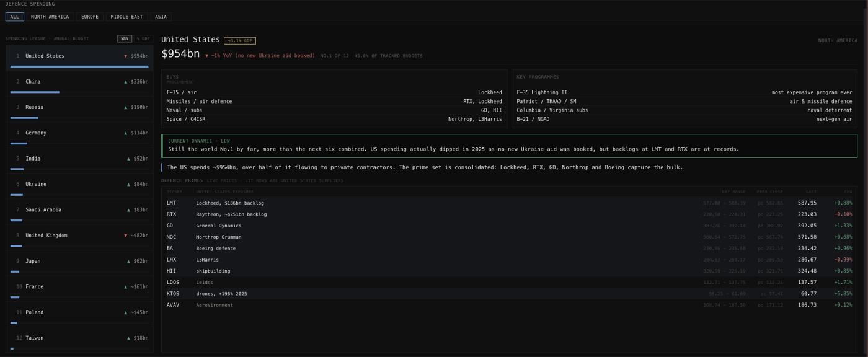The height and width of the screenshot is (357, 868).
Task: Click the HII shipbuilding ticker row
Action: click(x=510, y=271)
